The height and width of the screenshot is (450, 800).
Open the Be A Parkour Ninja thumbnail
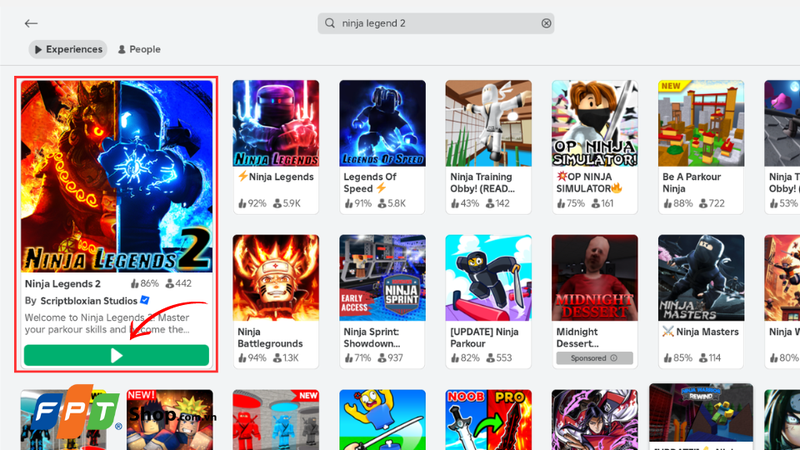click(x=701, y=123)
